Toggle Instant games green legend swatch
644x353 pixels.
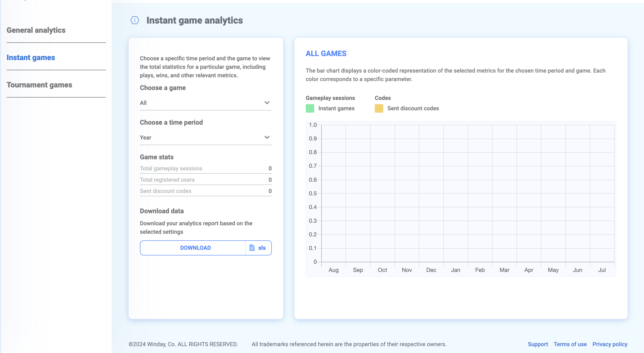tap(310, 108)
